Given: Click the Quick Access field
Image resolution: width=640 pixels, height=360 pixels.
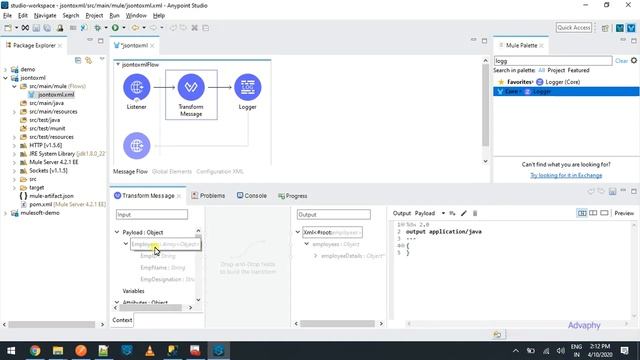Looking at the screenshot, I should [x=574, y=28].
